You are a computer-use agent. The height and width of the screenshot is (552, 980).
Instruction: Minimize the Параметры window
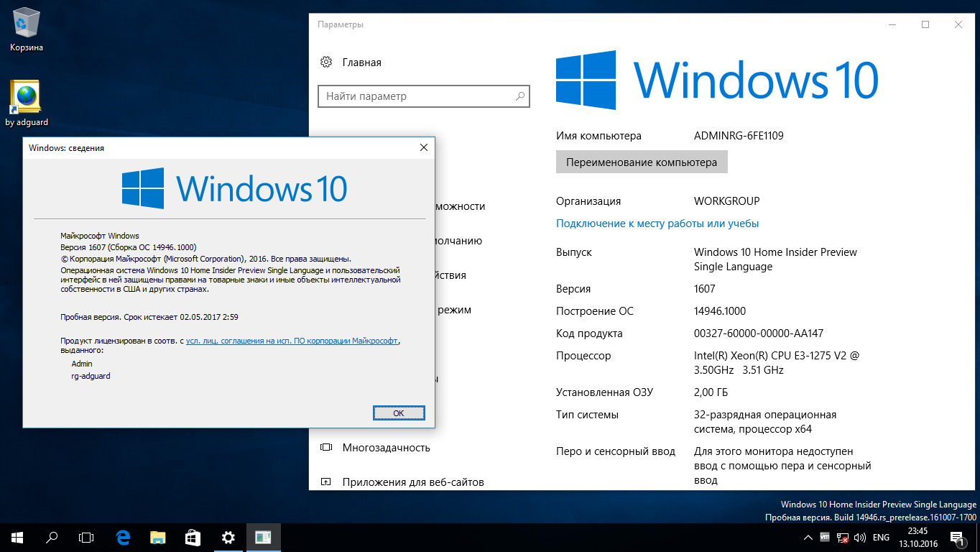[x=892, y=24]
